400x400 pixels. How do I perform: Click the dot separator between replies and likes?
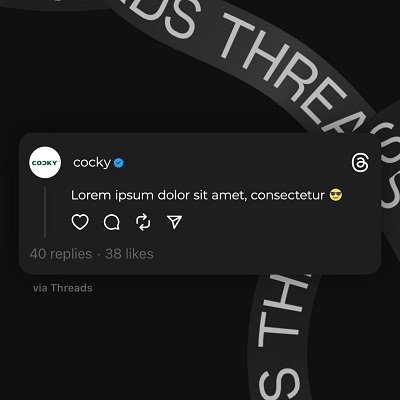[x=99, y=255]
